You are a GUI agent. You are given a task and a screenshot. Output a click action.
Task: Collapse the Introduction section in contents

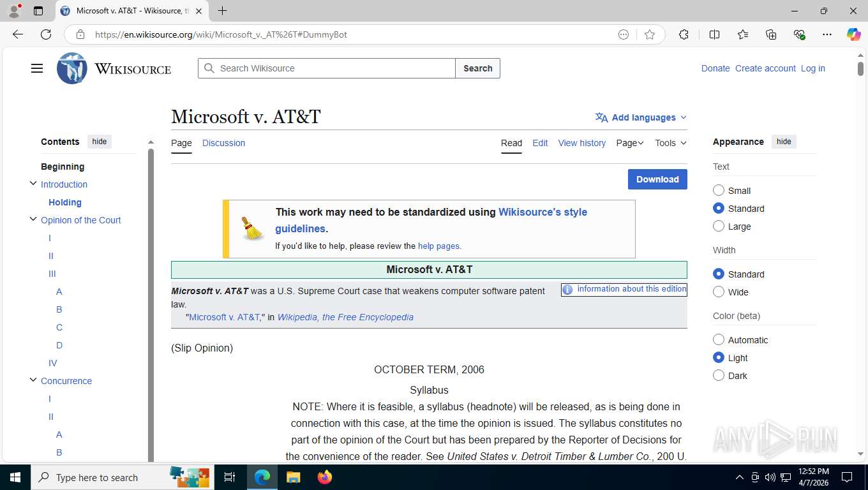coord(33,184)
